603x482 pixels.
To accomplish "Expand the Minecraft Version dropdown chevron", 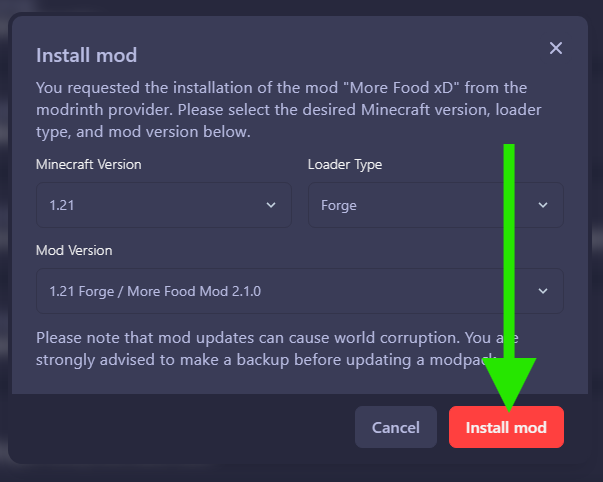I will click(x=271, y=205).
